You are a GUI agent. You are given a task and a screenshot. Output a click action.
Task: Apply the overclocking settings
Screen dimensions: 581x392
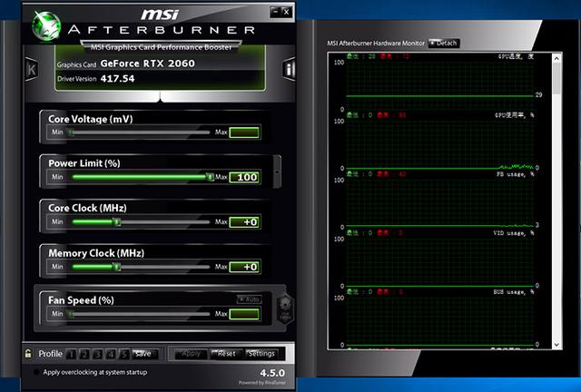tap(192, 354)
